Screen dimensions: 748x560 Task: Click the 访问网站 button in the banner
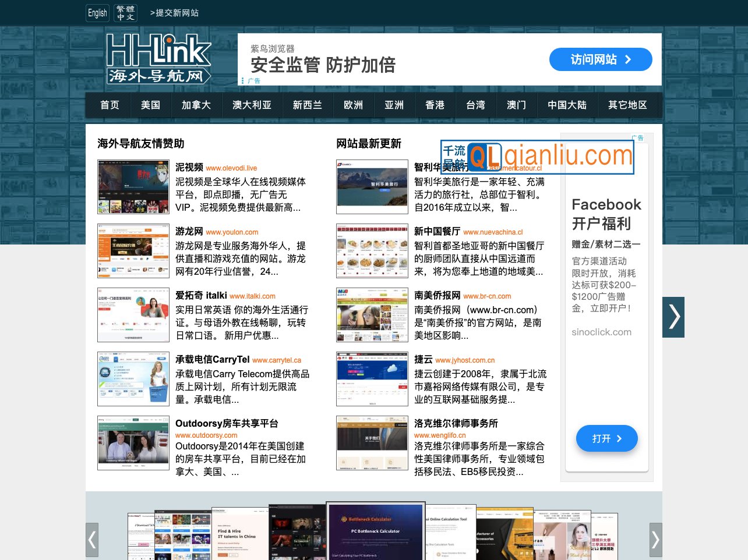coord(601,59)
